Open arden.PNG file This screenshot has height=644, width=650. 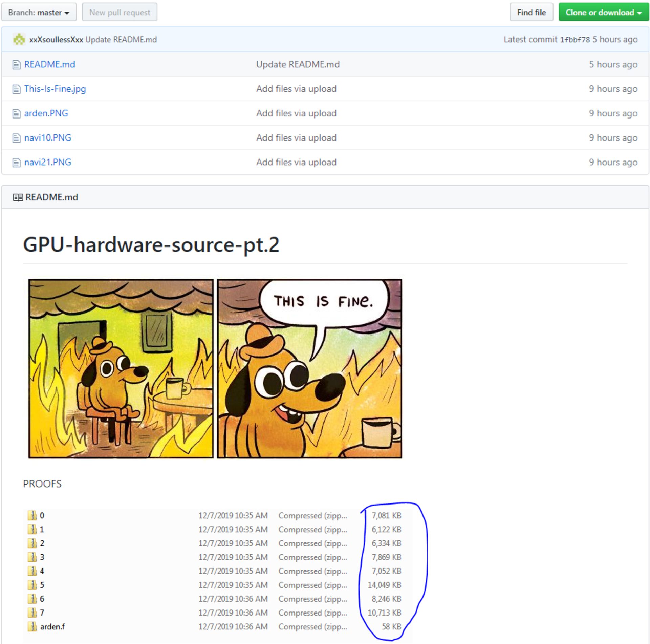[x=44, y=122]
